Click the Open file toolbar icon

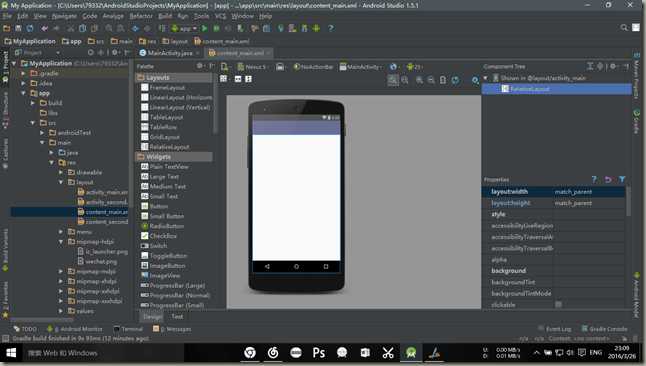coord(7,28)
